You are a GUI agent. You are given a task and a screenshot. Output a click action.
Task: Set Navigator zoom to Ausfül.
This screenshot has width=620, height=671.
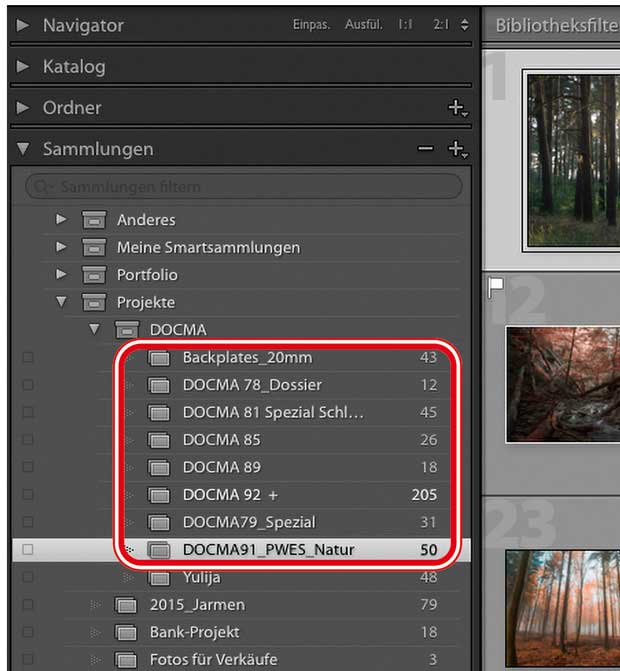tap(364, 25)
